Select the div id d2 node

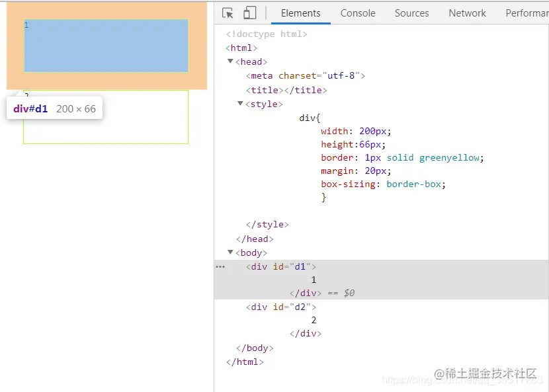[x=281, y=307]
